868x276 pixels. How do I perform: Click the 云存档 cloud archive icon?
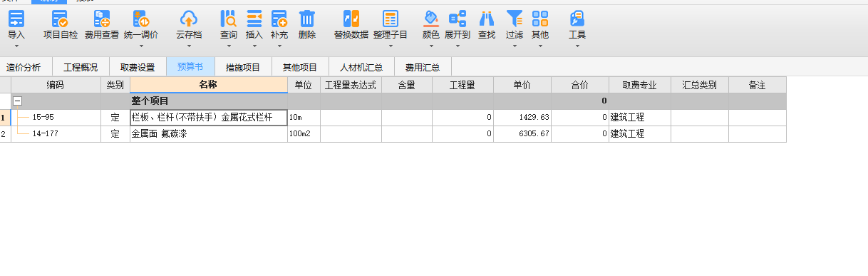(189, 19)
